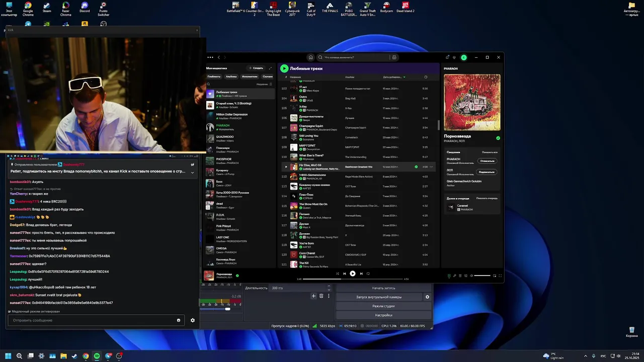644x362 pixels.
Task: Toggle liked checkmark on Für Elise row
Action: pos(416,167)
